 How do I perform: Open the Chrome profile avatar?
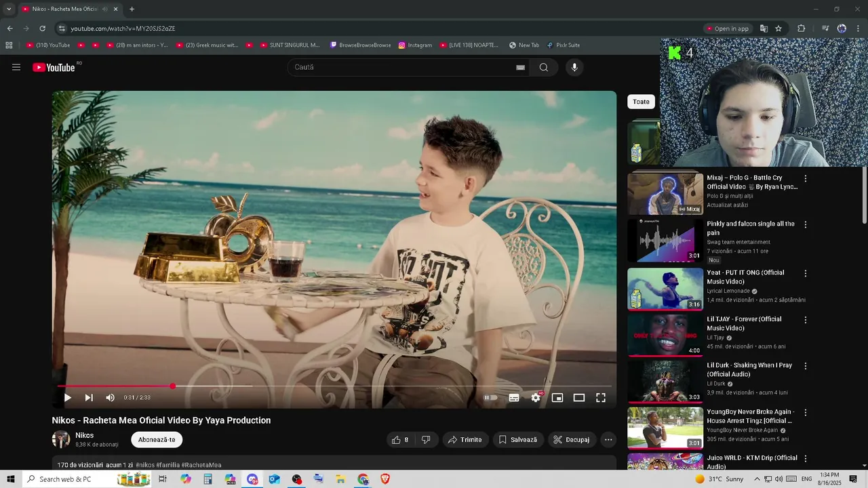[x=842, y=28]
